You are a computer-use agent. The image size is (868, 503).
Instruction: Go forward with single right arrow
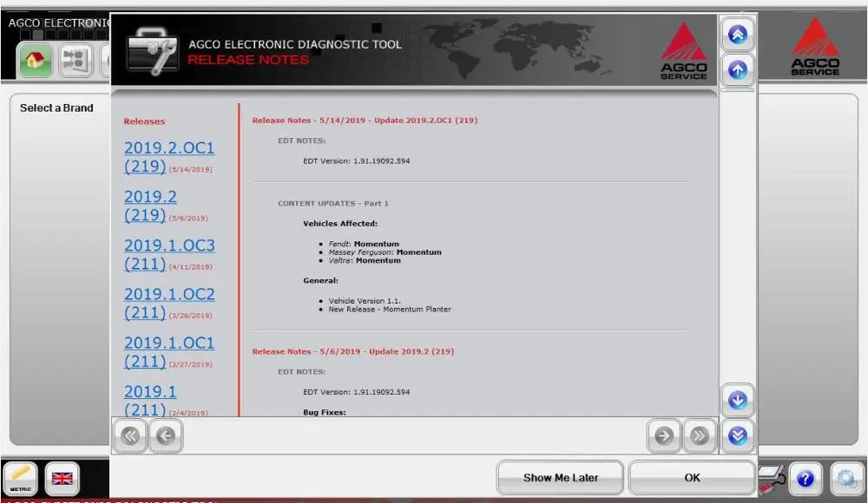[x=664, y=436]
